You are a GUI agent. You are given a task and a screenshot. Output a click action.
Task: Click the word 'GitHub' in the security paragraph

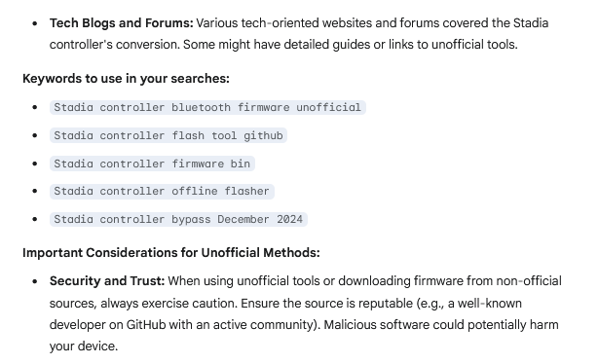(146, 325)
